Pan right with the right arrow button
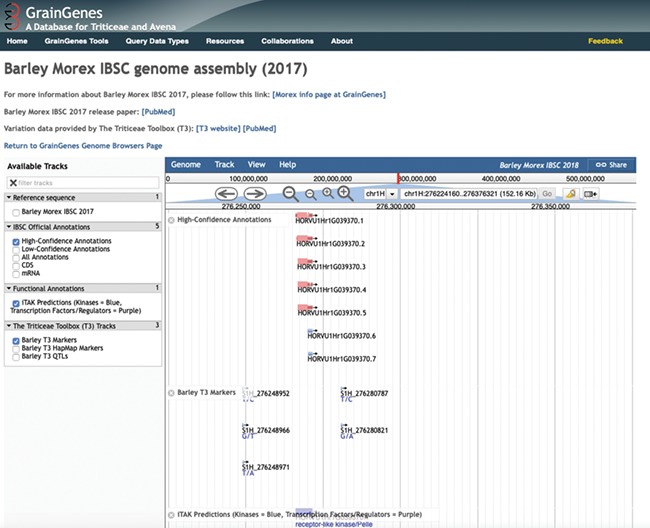This screenshot has height=528, width=650. [x=255, y=194]
